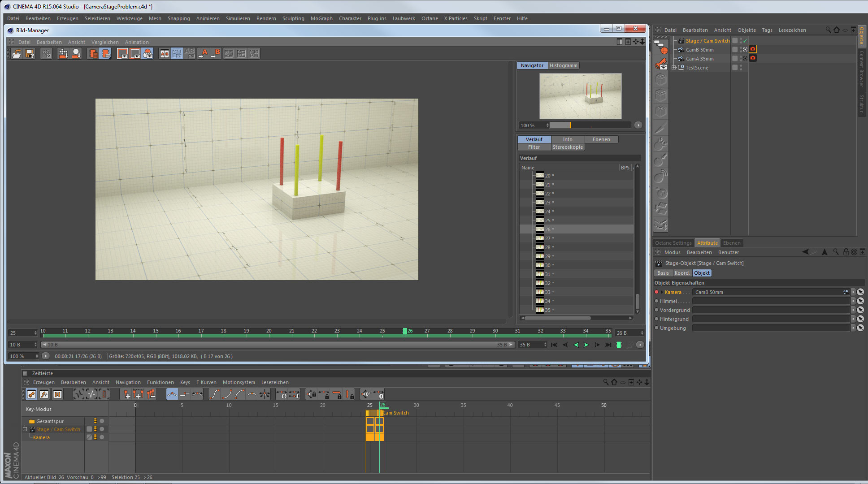868x484 pixels.
Task: Click the open image folder icon
Action: 17,54
